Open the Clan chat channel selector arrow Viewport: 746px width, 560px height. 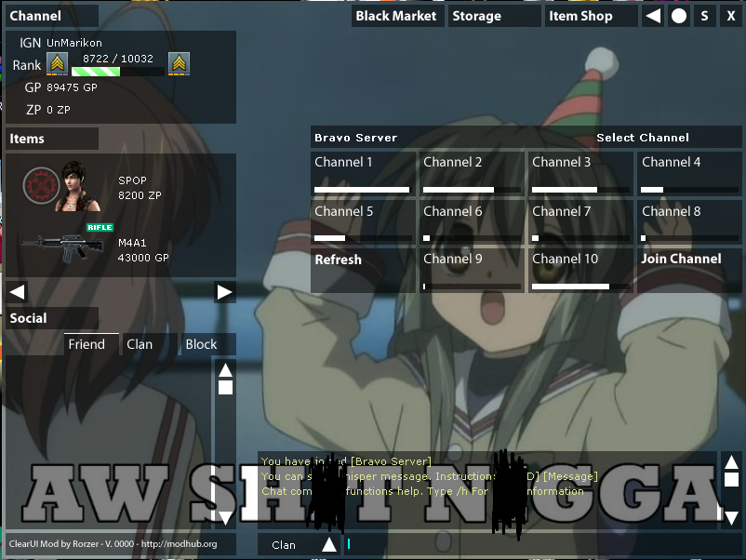pos(329,544)
